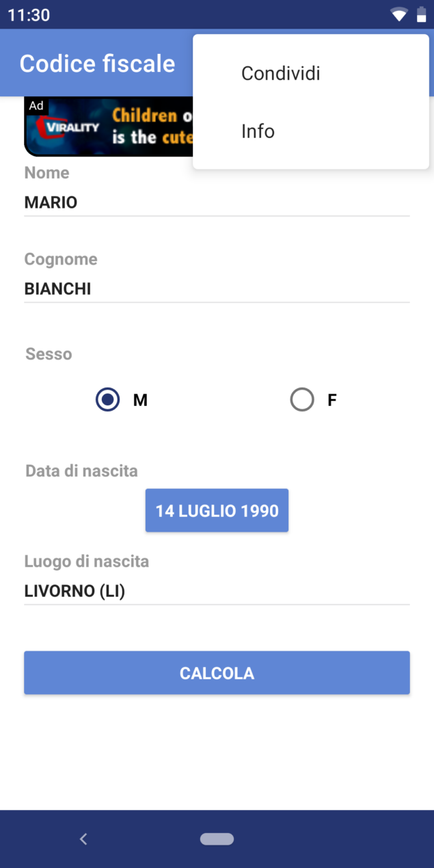
Task: Select the Condividi menu option
Action: [280, 73]
